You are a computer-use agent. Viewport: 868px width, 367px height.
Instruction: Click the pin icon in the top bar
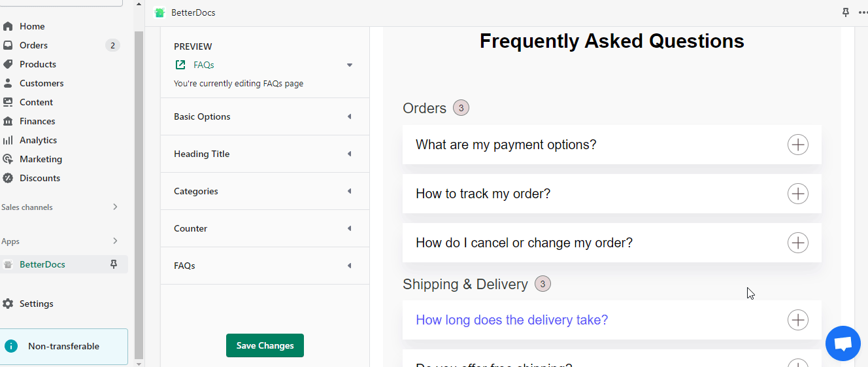click(x=846, y=12)
